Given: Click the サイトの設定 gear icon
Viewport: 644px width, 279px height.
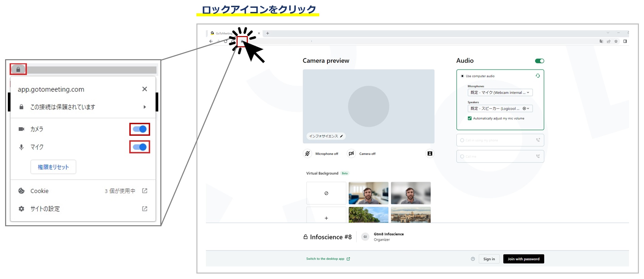Looking at the screenshot, I should click(21, 209).
